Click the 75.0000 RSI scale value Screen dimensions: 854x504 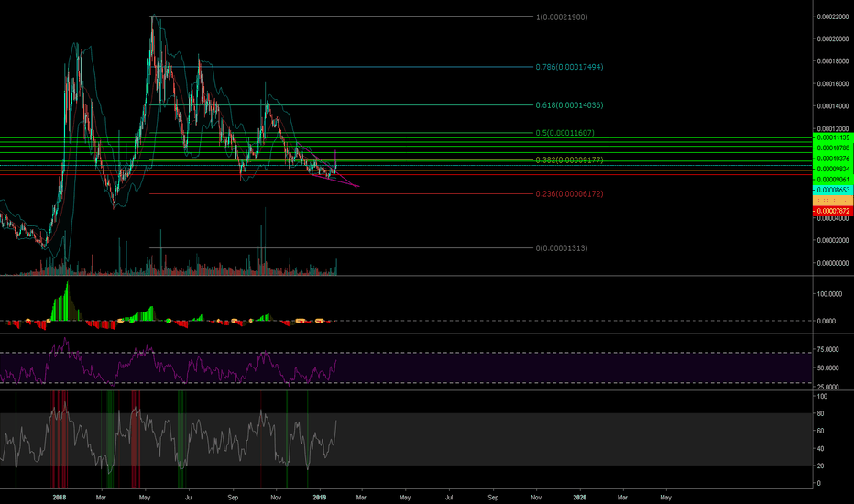point(827,350)
